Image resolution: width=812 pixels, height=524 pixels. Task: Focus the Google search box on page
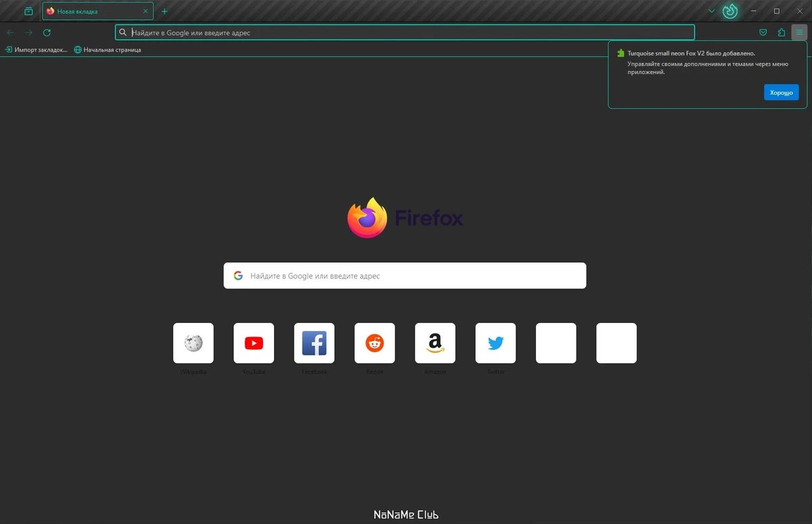(x=405, y=276)
